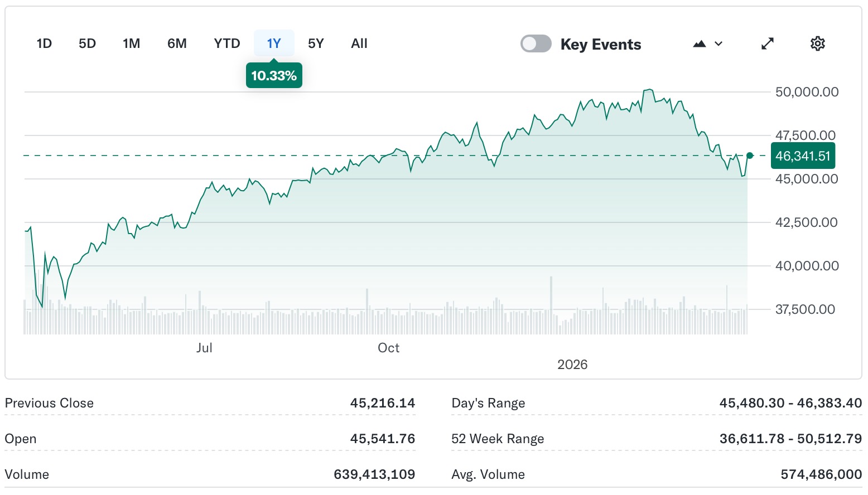Select the 1D time range
Image resolution: width=868 pixels, height=495 pixels.
tap(44, 43)
